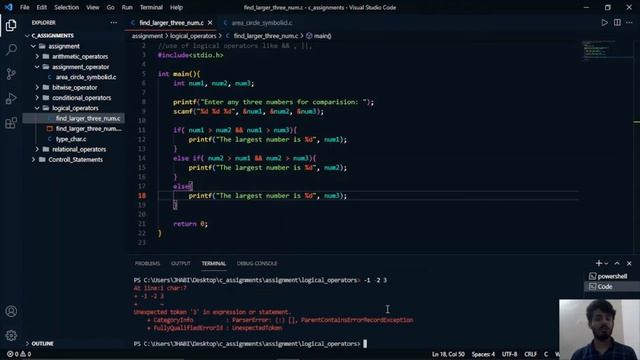
Task: Toggle a breakpoint beside line number 18
Action: coord(133,196)
